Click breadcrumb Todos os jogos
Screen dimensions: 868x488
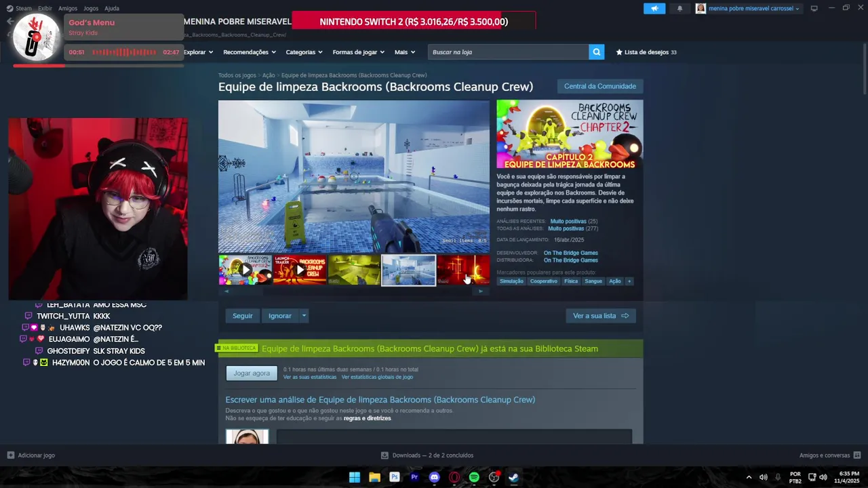(237, 75)
